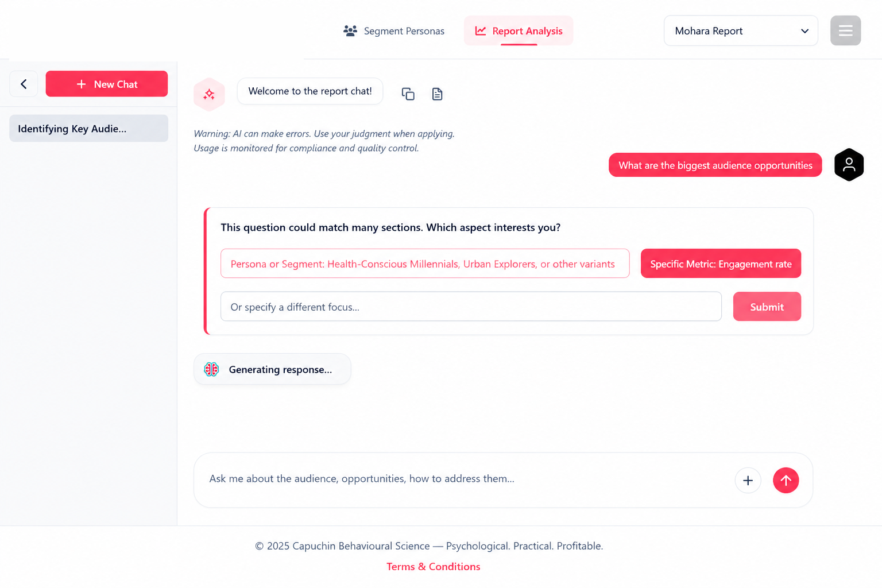Click the pink sparkle AI avatar
The image size is (882, 588).
[x=209, y=94]
